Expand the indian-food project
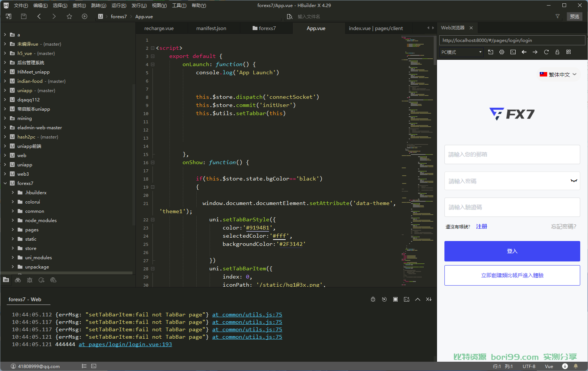 coord(5,81)
